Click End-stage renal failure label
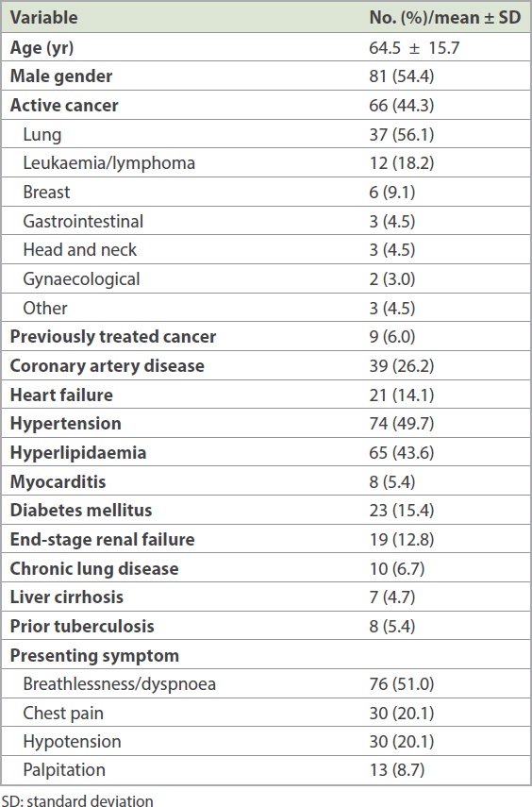The width and height of the screenshot is (532, 807). [103, 539]
